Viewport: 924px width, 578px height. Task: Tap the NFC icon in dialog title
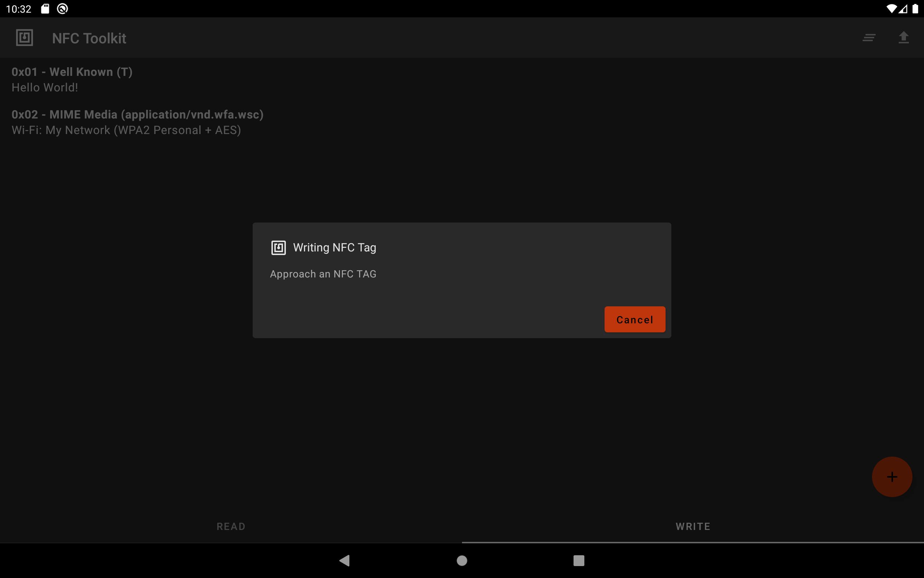tap(278, 248)
